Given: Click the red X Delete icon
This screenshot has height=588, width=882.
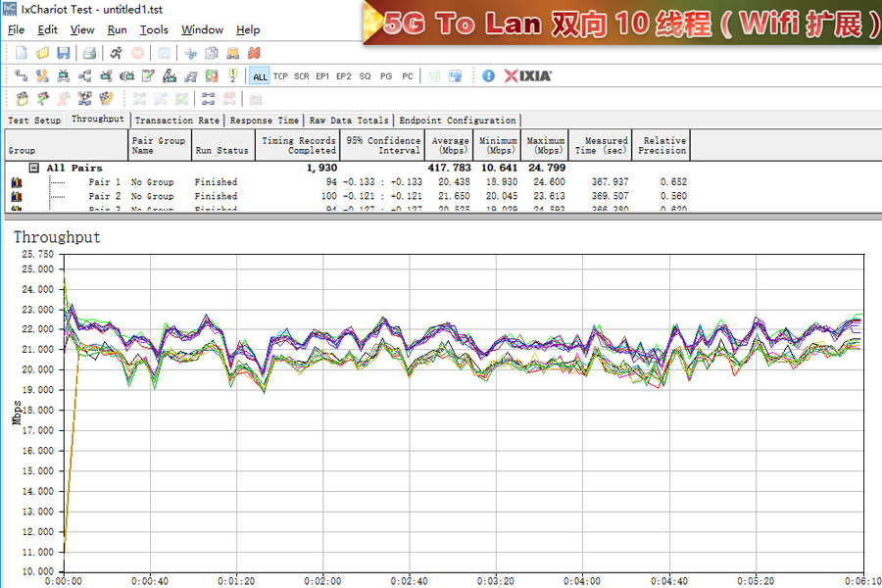Looking at the screenshot, I should tap(254, 53).
